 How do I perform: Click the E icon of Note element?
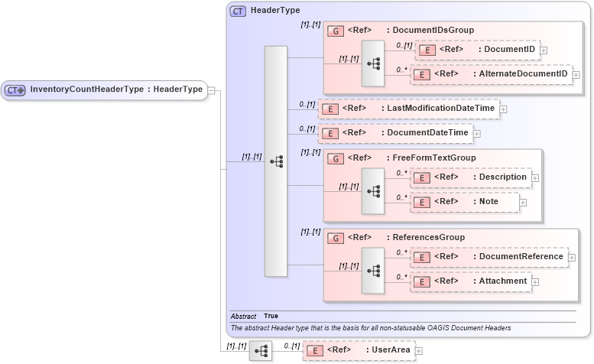[422, 202]
